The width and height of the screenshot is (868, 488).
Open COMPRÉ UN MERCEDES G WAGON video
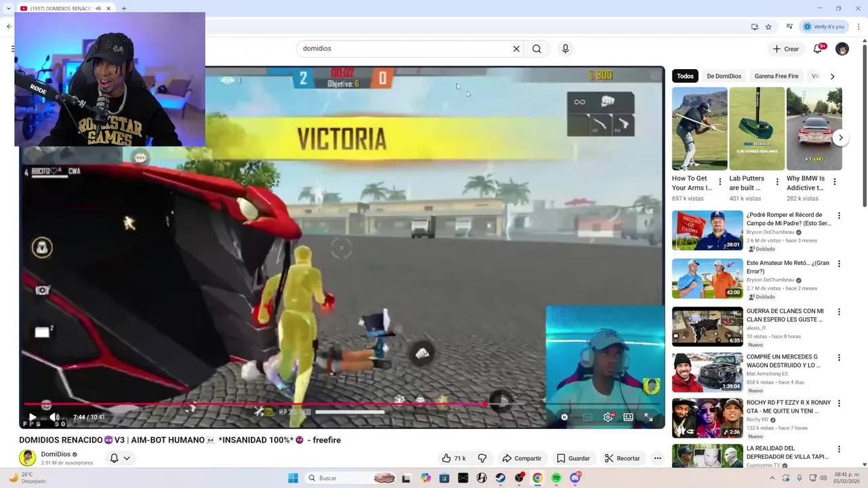[x=707, y=372]
